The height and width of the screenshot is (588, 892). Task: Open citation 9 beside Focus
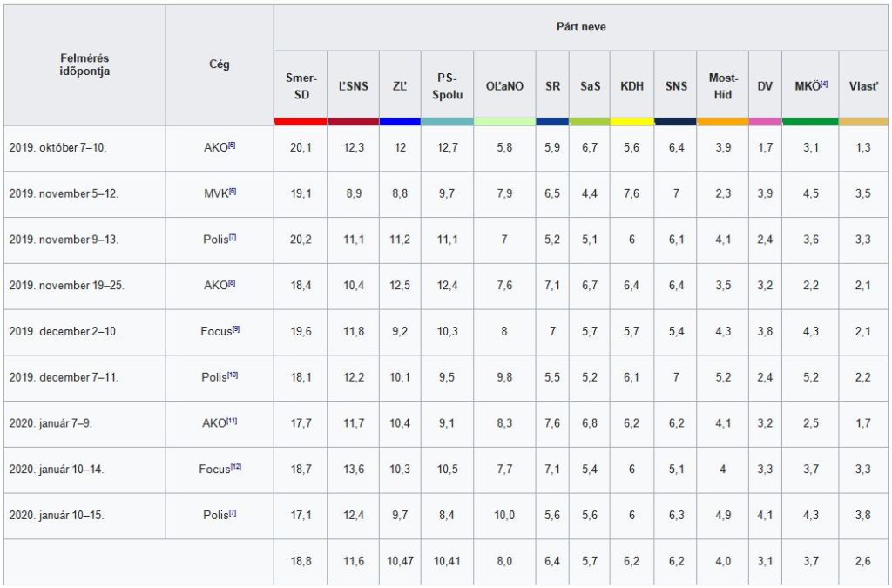(235, 330)
